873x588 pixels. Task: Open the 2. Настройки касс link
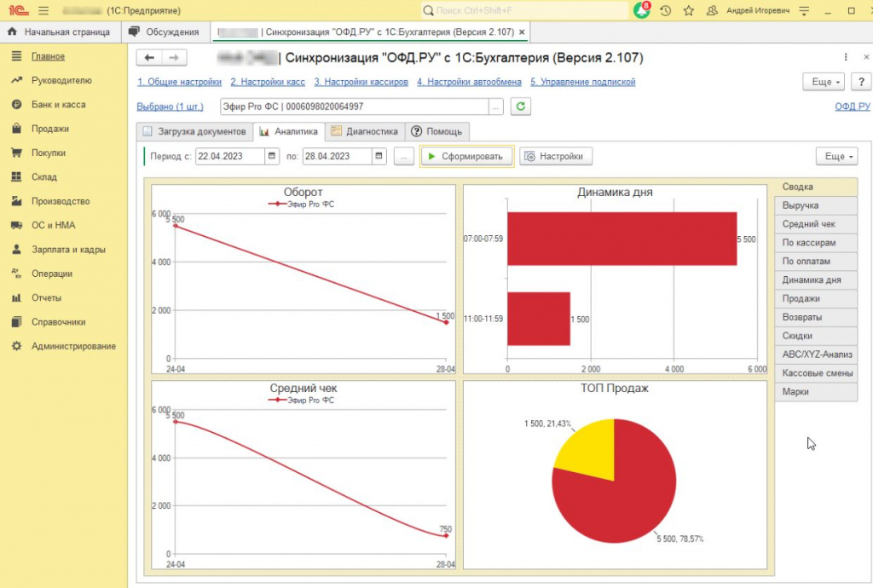[x=268, y=82]
